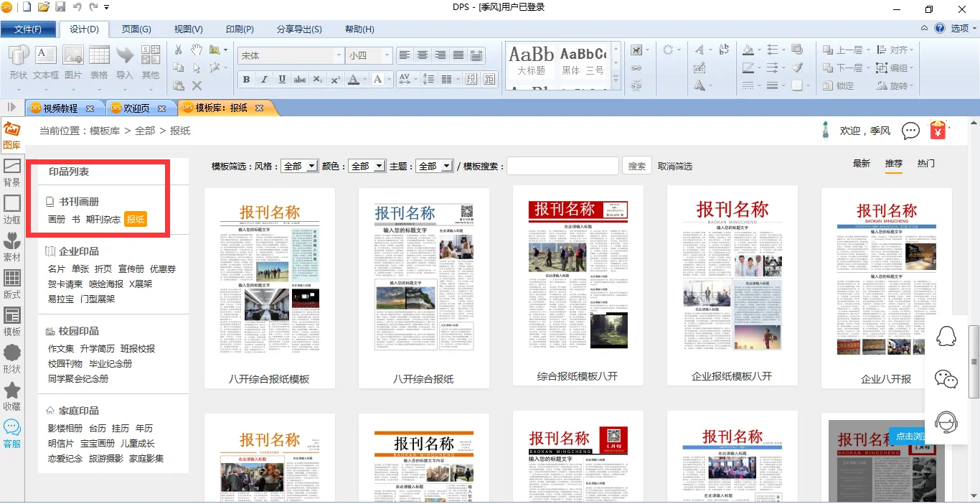The height and width of the screenshot is (504, 980).
Task: Open the 图库 gallery sidebar panel
Action: tap(11, 134)
